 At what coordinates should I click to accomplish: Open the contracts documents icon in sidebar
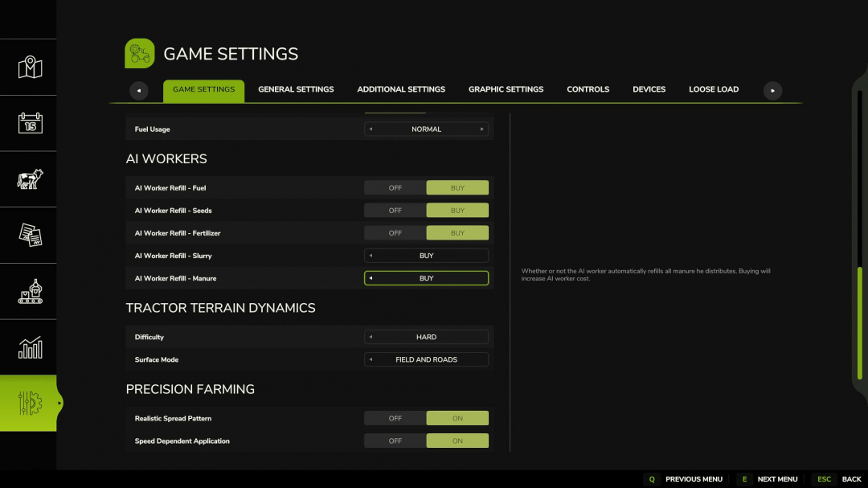point(30,235)
